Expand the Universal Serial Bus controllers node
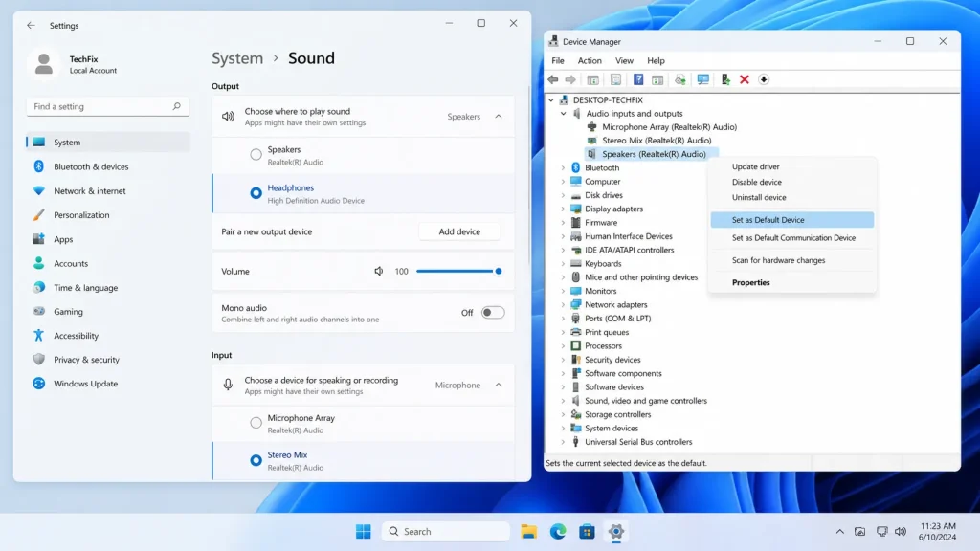 563,442
